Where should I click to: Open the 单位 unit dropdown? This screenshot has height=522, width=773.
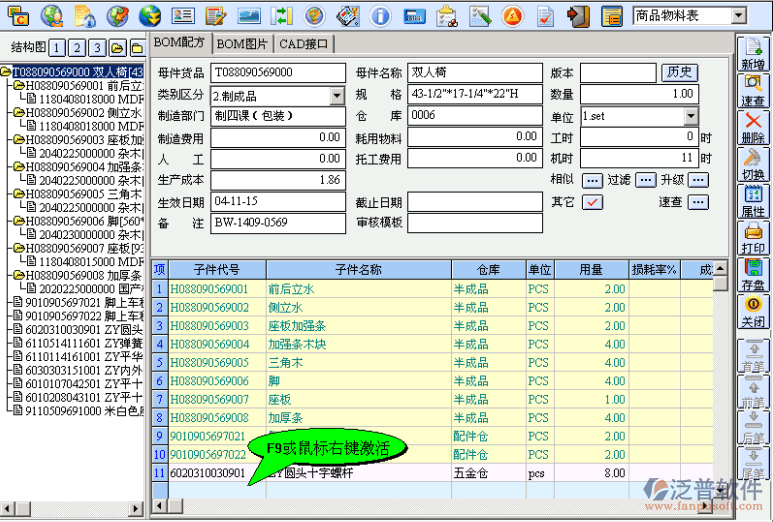coord(690,116)
